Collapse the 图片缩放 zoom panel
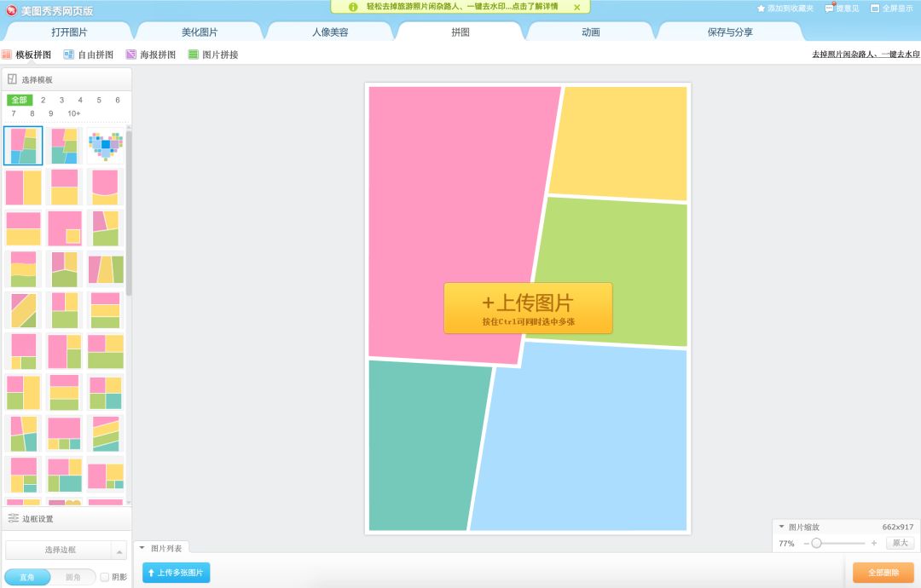Viewport: 921px width, 588px height. (x=781, y=527)
